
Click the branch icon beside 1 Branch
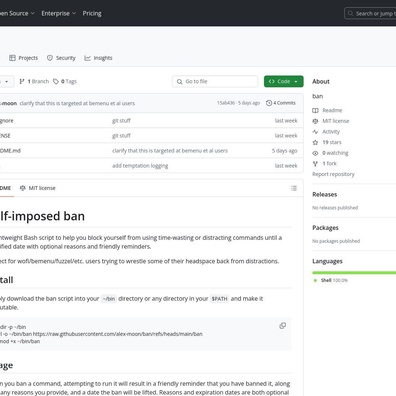22,81
